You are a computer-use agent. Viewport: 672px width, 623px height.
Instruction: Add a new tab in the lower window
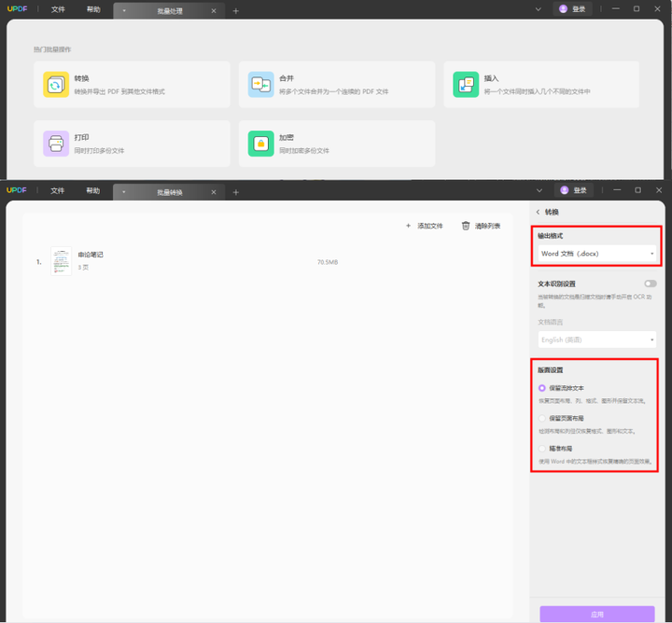tap(236, 192)
